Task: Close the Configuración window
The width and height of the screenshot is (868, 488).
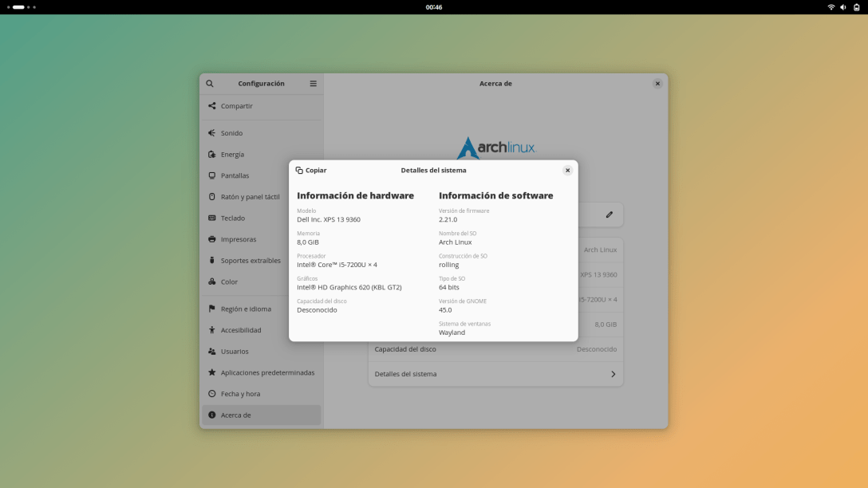Action: point(657,84)
